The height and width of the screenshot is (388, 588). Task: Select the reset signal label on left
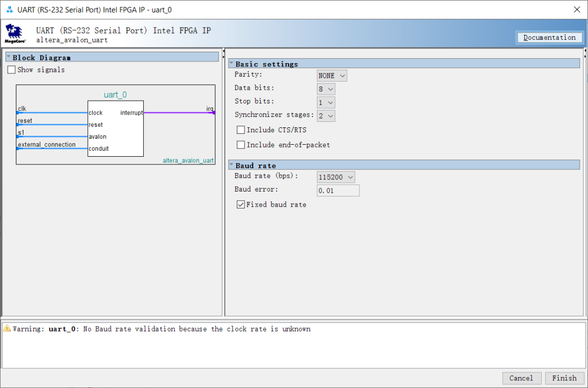[x=25, y=121]
